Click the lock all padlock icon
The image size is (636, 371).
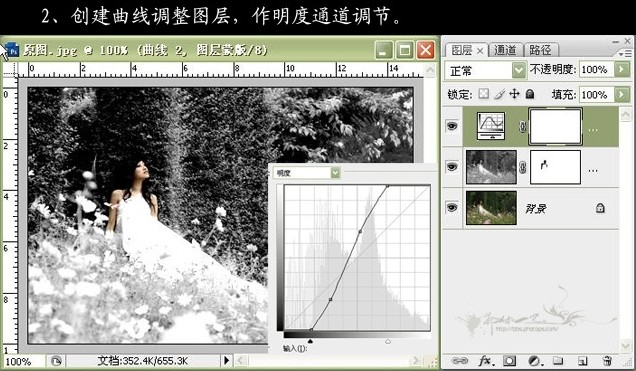[530, 94]
